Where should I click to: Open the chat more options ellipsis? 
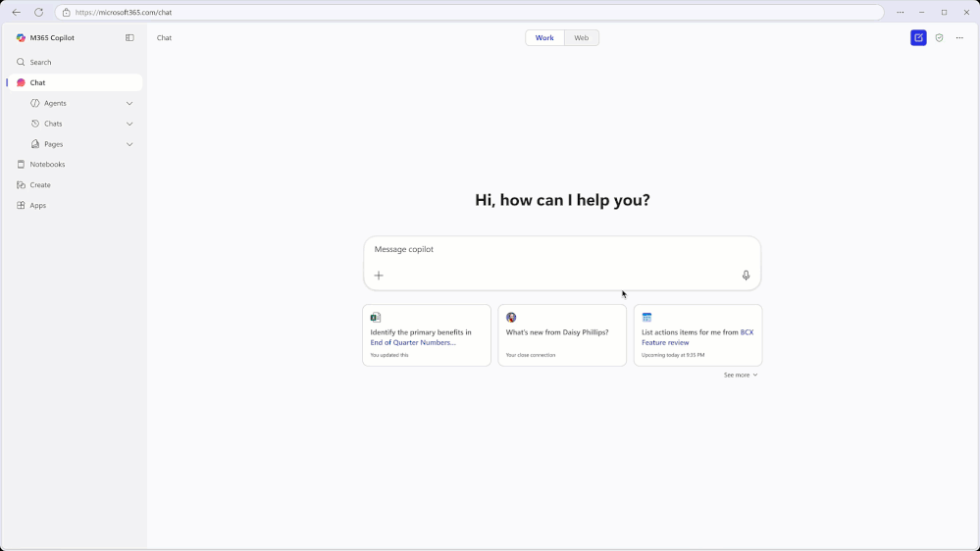(x=959, y=37)
